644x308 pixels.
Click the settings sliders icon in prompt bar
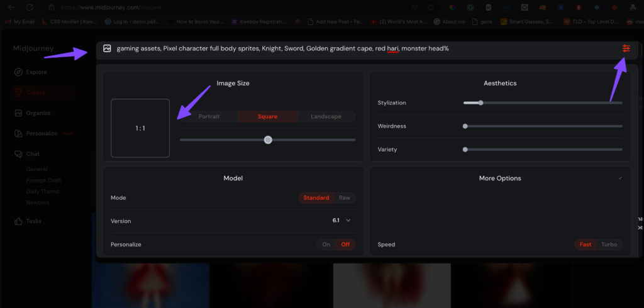pos(626,48)
